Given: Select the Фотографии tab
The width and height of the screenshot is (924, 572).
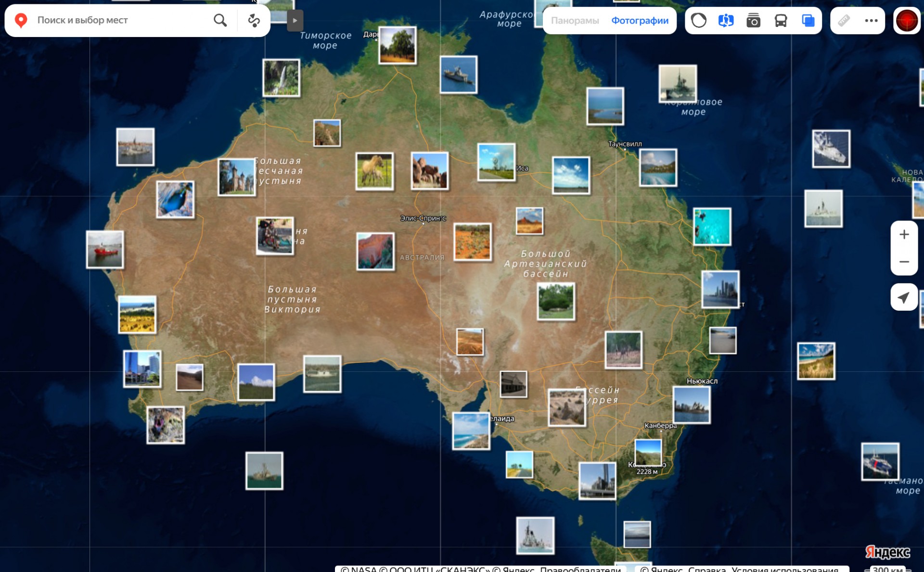Looking at the screenshot, I should coord(640,21).
